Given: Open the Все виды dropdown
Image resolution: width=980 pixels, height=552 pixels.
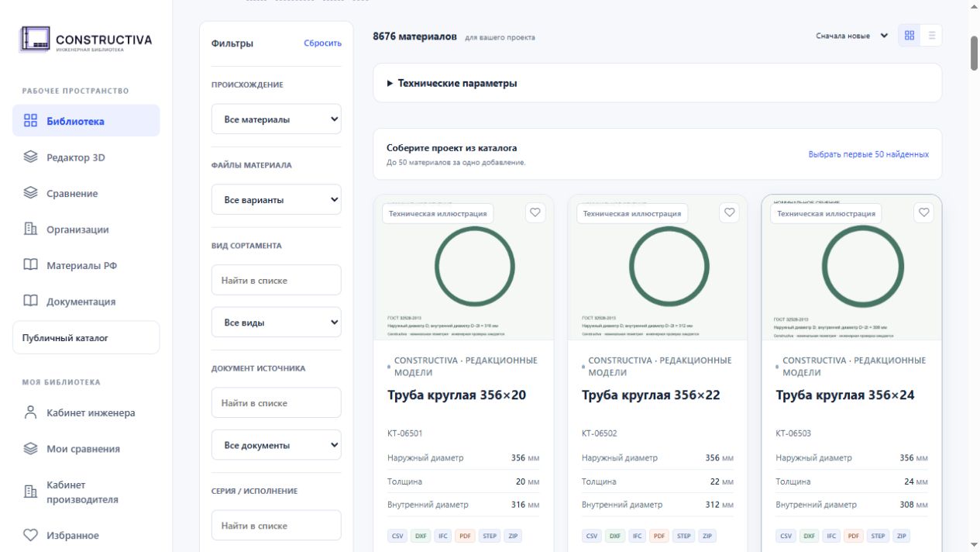Looking at the screenshot, I should (277, 323).
